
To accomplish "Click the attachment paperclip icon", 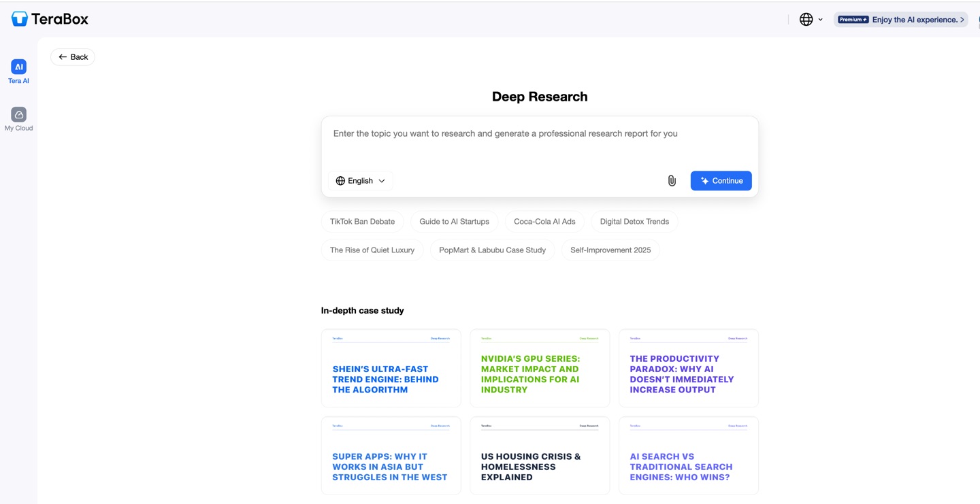I will tap(671, 180).
